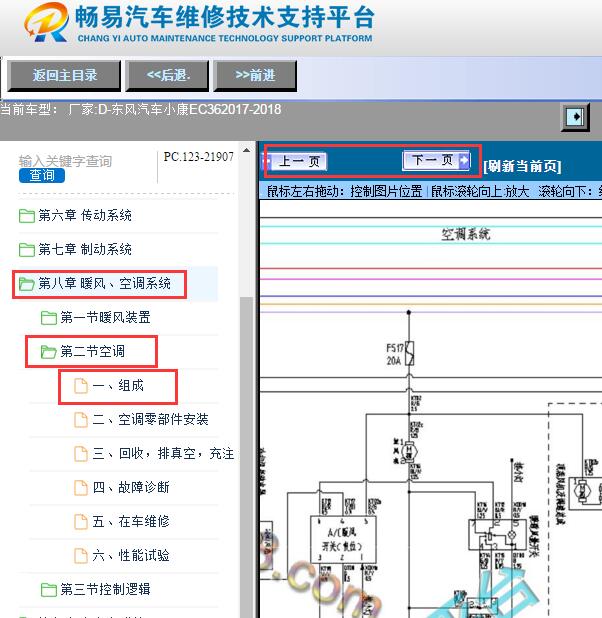Expand 第六章 传动系统 chapter
The height and width of the screenshot is (618, 602).
click(x=85, y=216)
